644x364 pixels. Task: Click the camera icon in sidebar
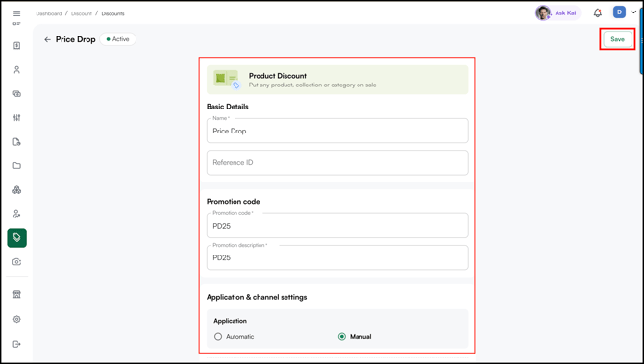click(x=17, y=262)
